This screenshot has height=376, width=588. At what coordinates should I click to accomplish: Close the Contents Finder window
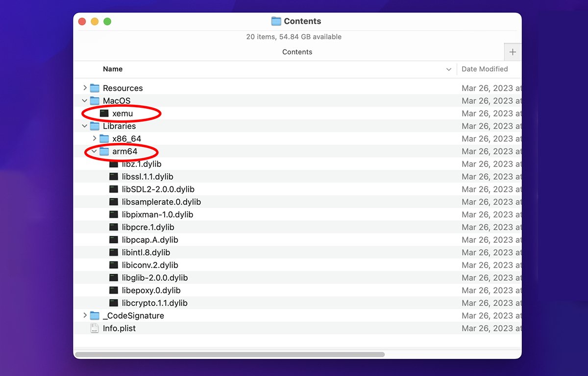pyautogui.click(x=82, y=22)
